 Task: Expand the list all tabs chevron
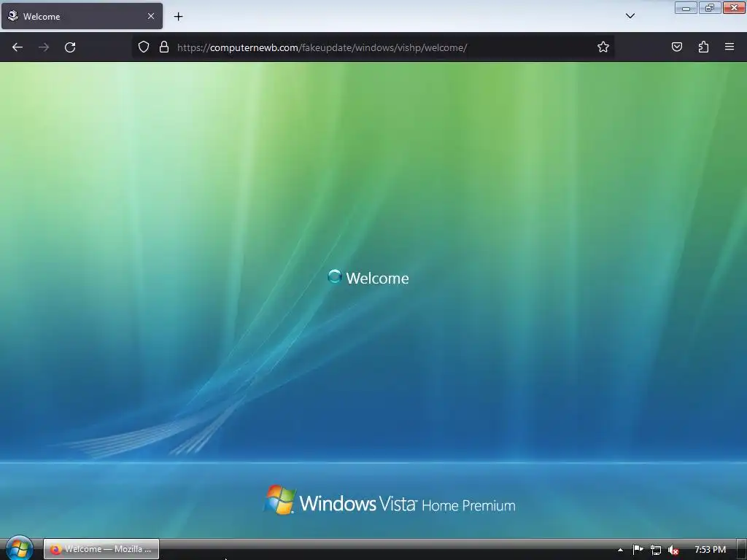click(x=630, y=16)
